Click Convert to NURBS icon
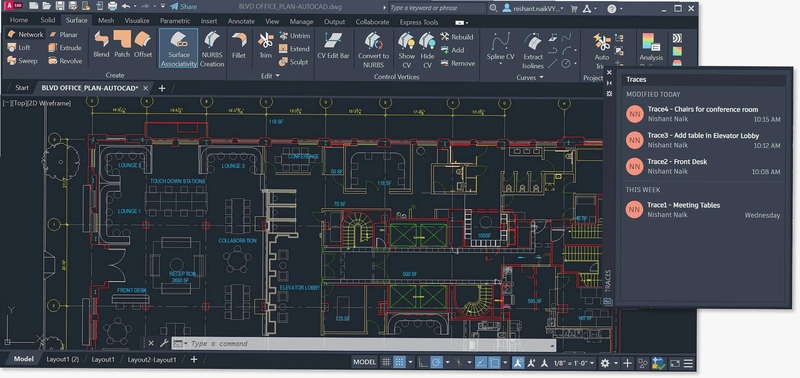The width and height of the screenshot is (800, 378). tap(373, 49)
